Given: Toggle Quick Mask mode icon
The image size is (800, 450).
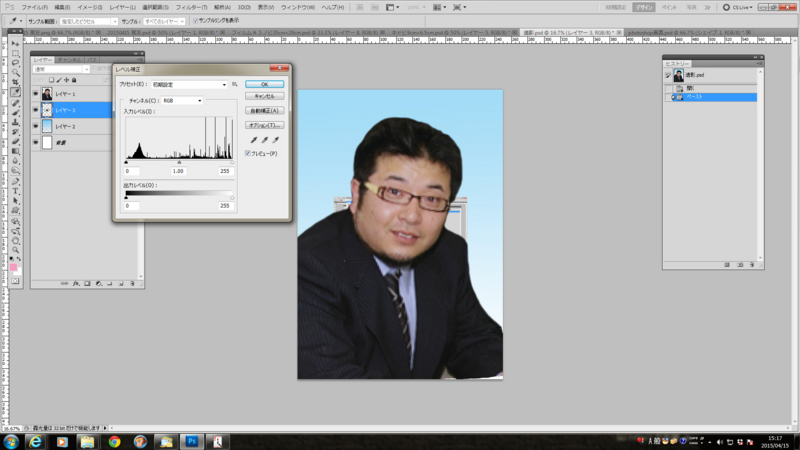Looking at the screenshot, I should click(x=15, y=281).
